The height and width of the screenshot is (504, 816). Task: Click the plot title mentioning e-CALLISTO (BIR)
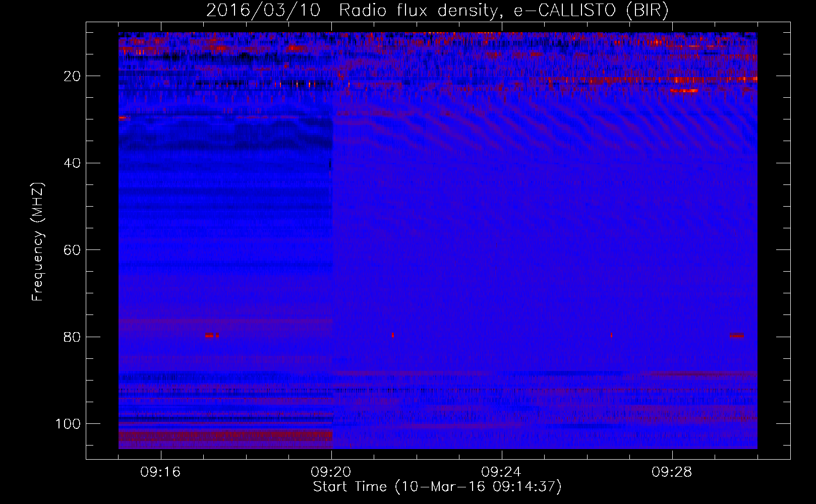click(437, 11)
